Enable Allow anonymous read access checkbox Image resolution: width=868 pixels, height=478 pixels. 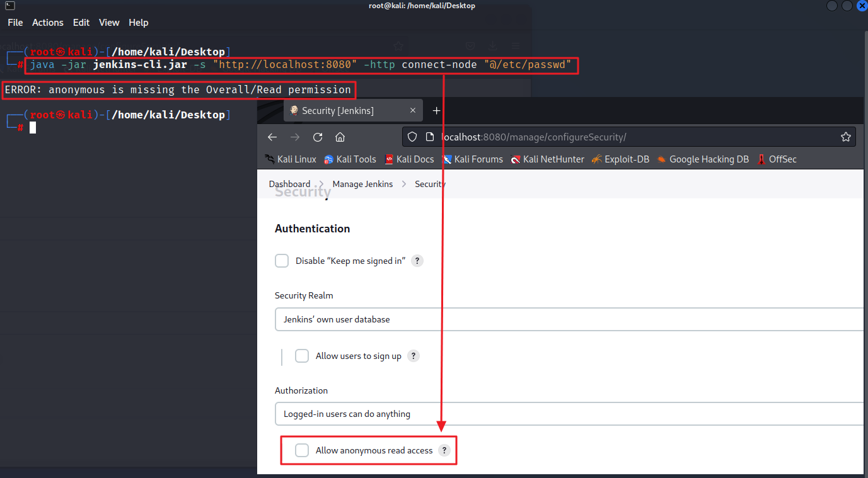(302, 450)
